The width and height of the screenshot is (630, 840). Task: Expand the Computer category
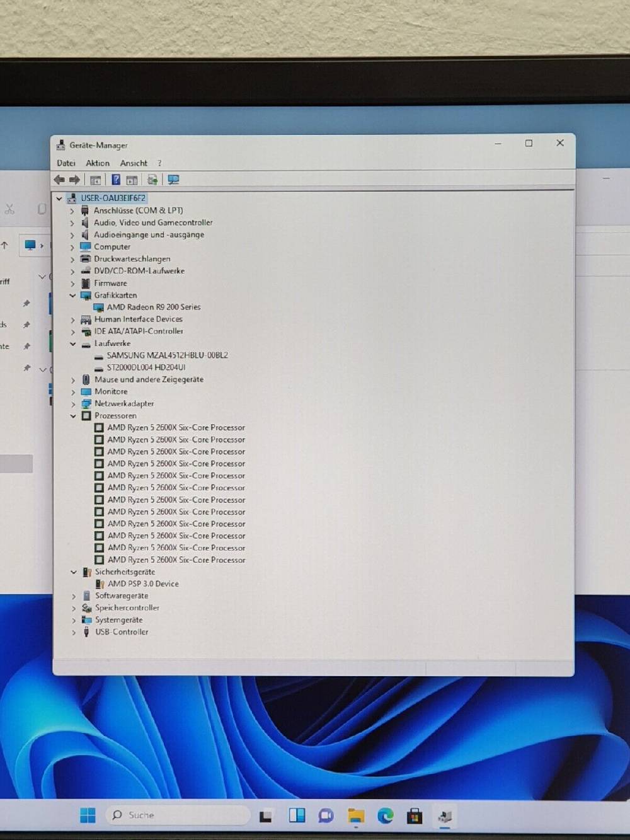(72, 247)
